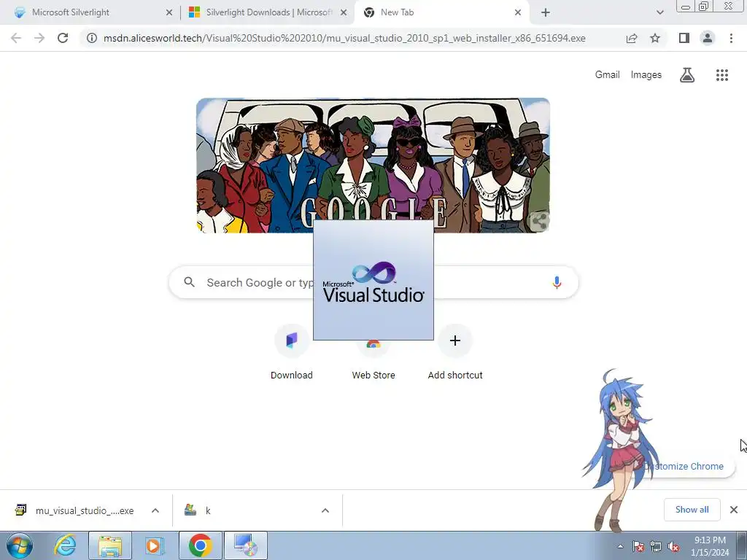The width and height of the screenshot is (747, 560).
Task: Open the Download shortcut tile
Action: pos(292,352)
